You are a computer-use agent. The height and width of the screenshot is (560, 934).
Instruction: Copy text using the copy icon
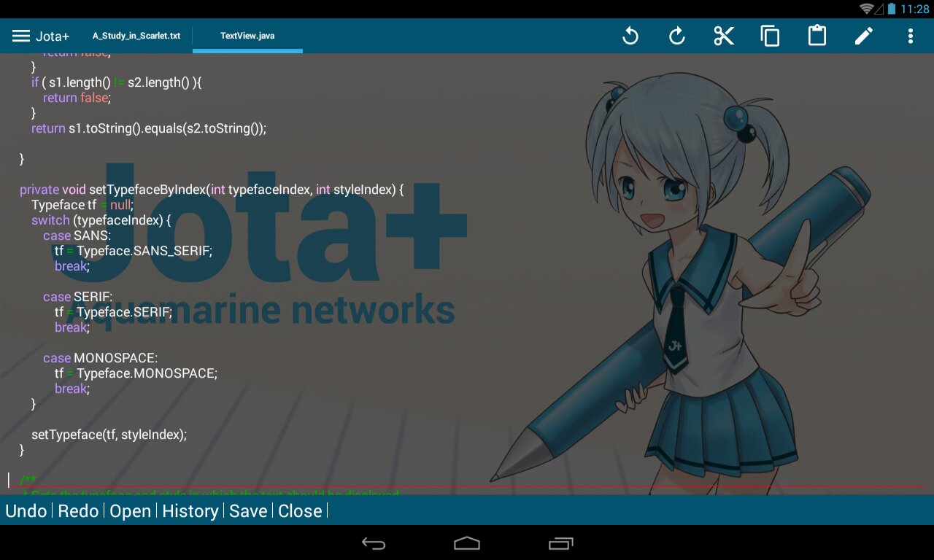(771, 36)
